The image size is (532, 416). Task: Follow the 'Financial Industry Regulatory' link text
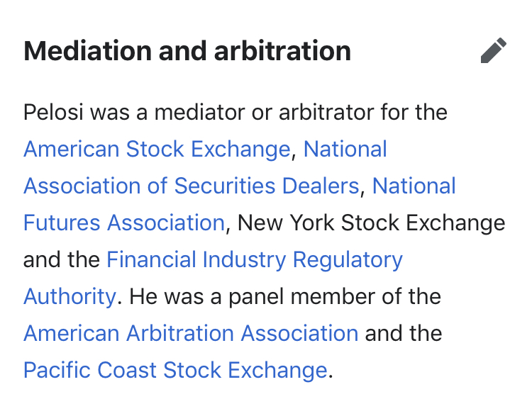(x=255, y=260)
